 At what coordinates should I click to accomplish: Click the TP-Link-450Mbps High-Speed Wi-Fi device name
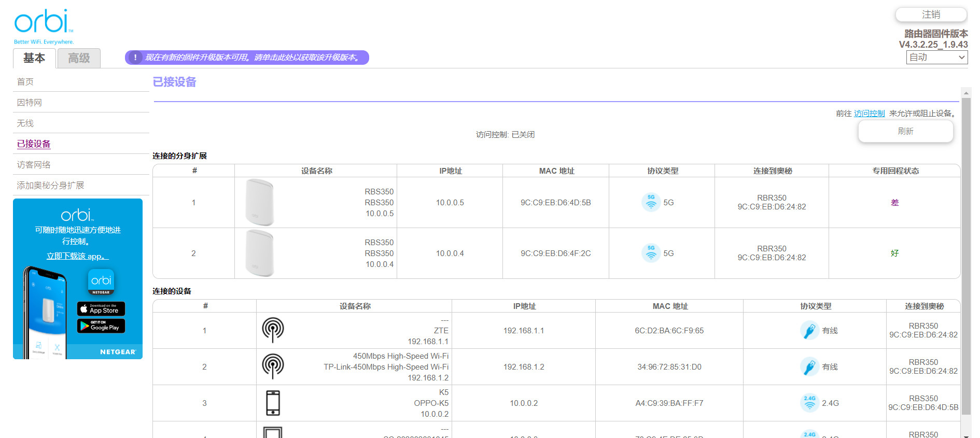386,367
